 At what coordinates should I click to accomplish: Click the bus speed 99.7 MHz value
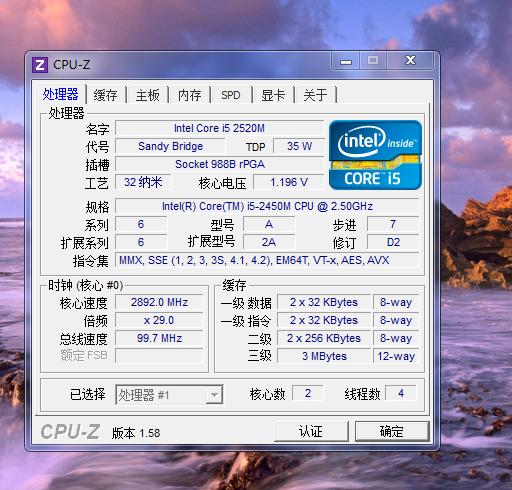pyautogui.click(x=159, y=338)
